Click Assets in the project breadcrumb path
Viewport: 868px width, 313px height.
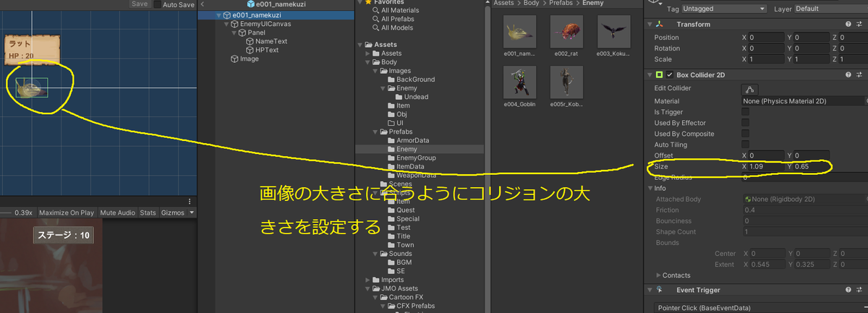(x=503, y=4)
